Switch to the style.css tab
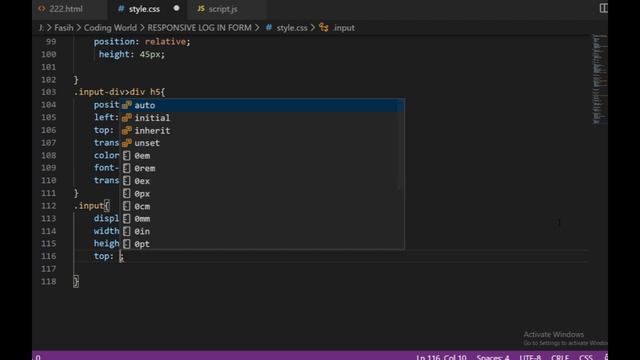This screenshot has width=640, height=360. tap(144, 9)
